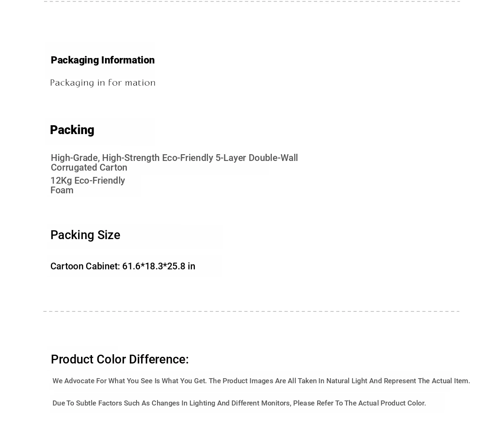Click the word Foam under 12Kg Eco-Friendly
Screen dimensions: 504x424
coord(62,190)
